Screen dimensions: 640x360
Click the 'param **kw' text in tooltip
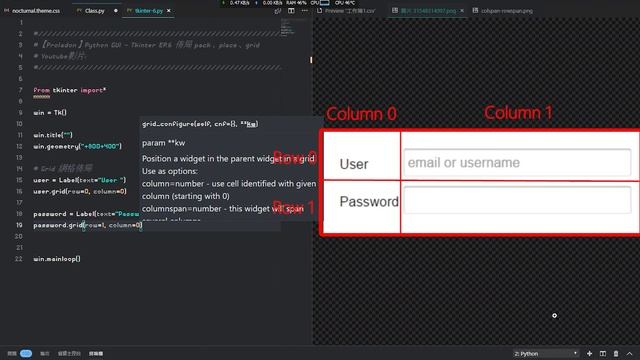pyautogui.click(x=163, y=143)
